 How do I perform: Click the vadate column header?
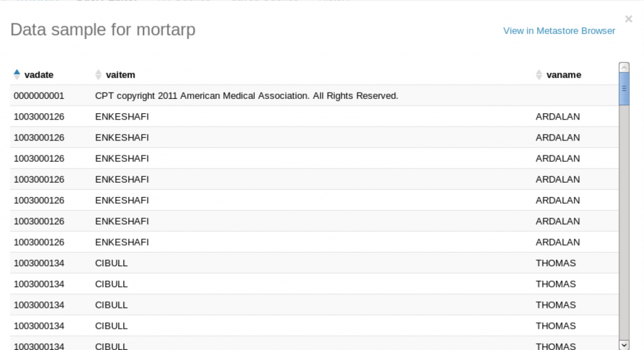pos(38,75)
